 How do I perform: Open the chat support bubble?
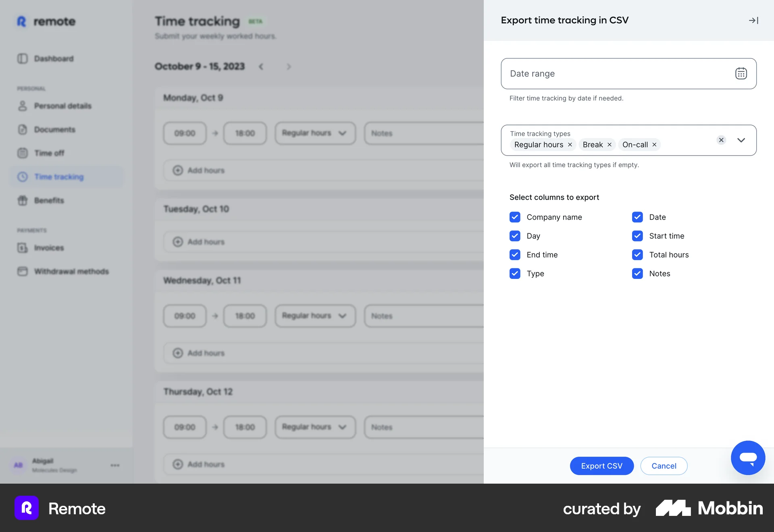tap(748, 457)
